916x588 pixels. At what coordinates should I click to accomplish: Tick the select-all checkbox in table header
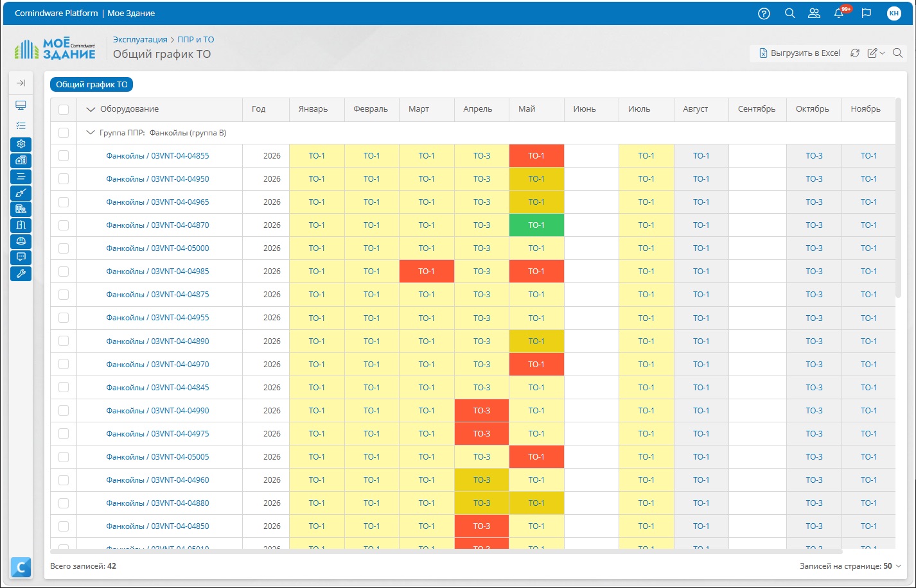(64, 110)
